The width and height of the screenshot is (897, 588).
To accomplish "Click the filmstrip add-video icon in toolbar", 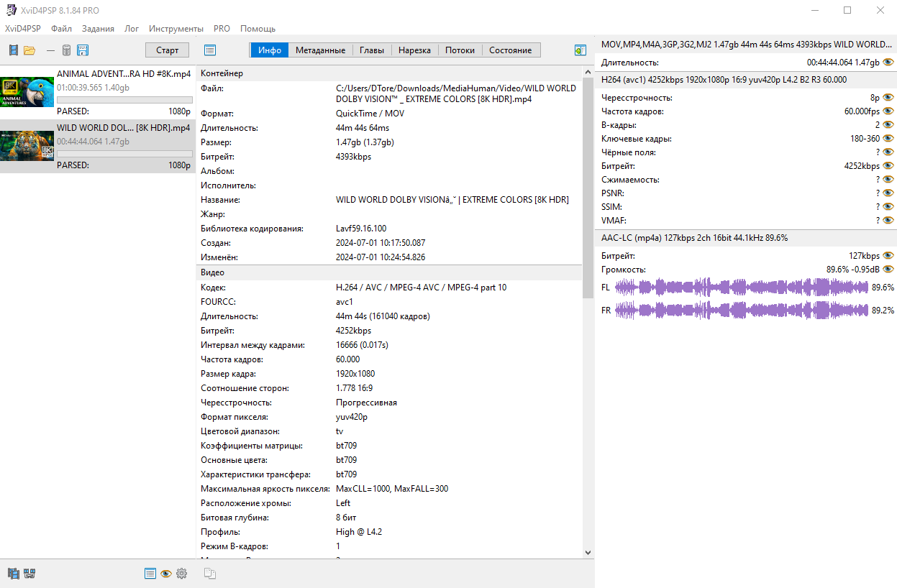I will 13,50.
